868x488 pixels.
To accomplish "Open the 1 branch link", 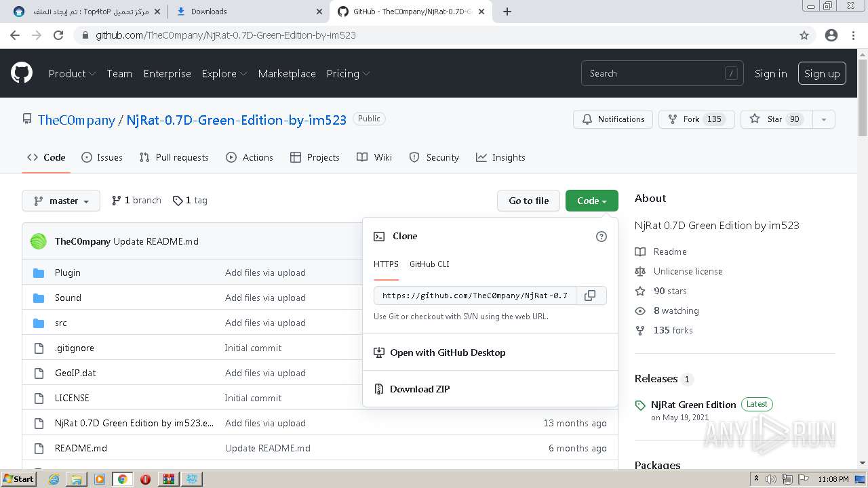I will pyautogui.click(x=136, y=201).
